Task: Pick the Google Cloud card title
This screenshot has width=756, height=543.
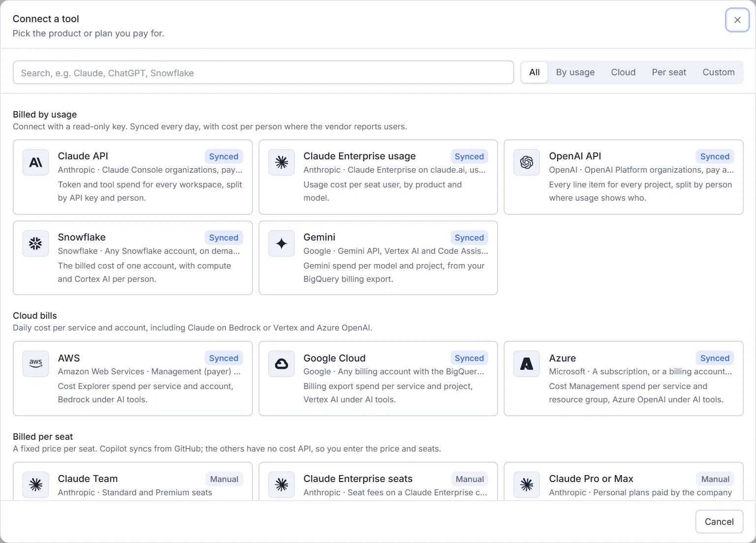Action: pos(335,358)
